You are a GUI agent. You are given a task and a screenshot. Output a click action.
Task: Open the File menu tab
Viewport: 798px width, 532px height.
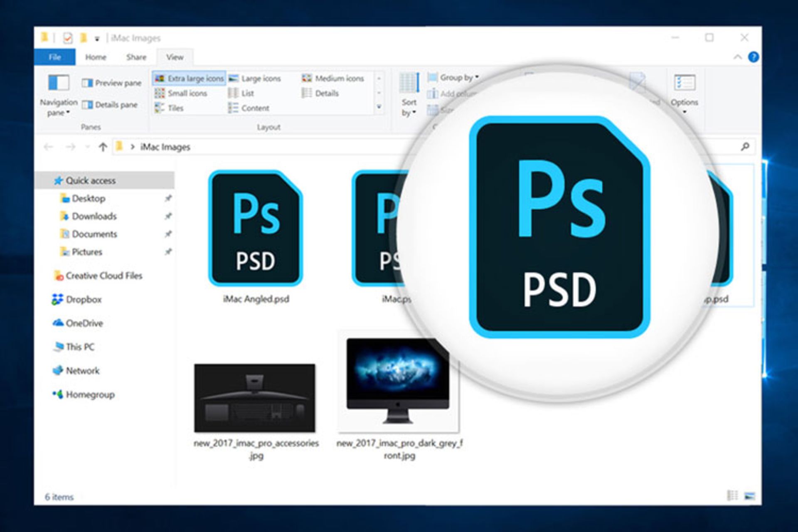(x=55, y=57)
